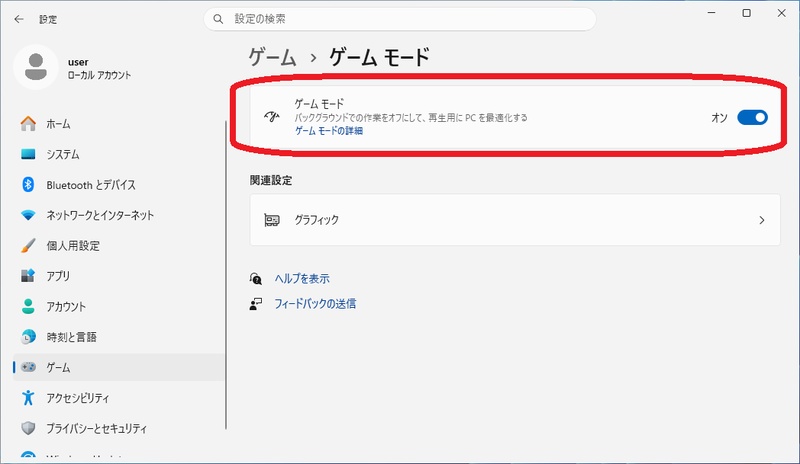Click the Home house icon
800x464 pixels.
[28, 124]
